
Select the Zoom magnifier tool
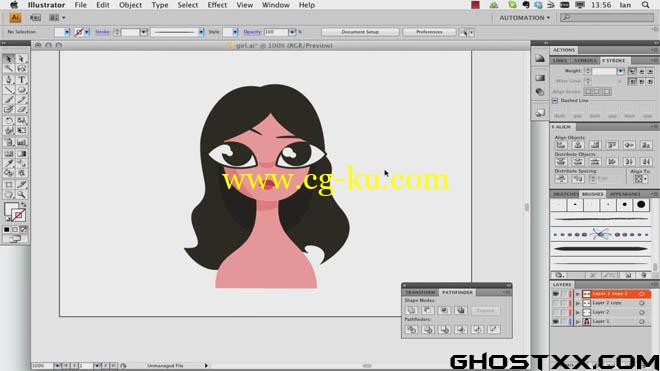click(22, 195)
